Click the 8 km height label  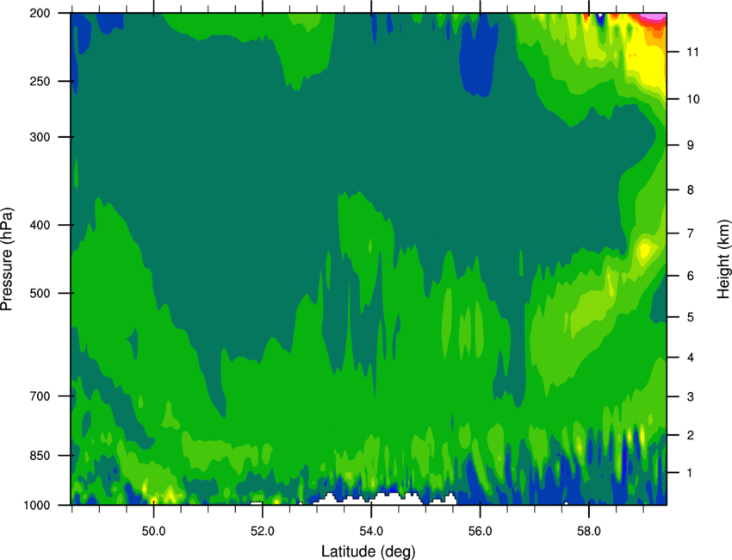pyautogui.click(x=690, y=190)
